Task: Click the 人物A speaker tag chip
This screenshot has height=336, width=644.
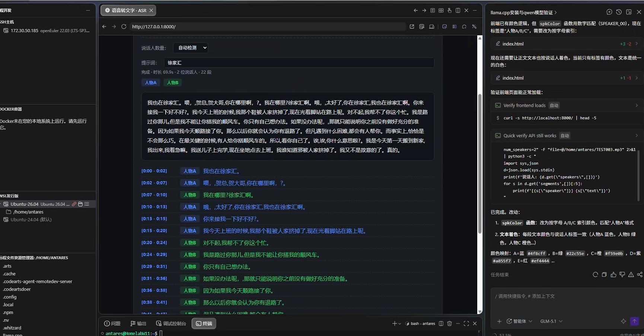Action: [151, 83]
